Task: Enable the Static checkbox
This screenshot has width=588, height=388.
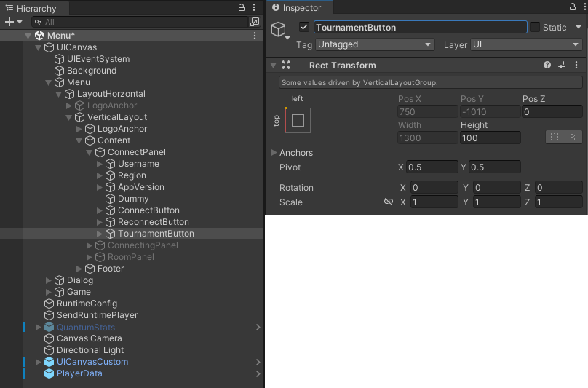Action: [x=535, y=27]
